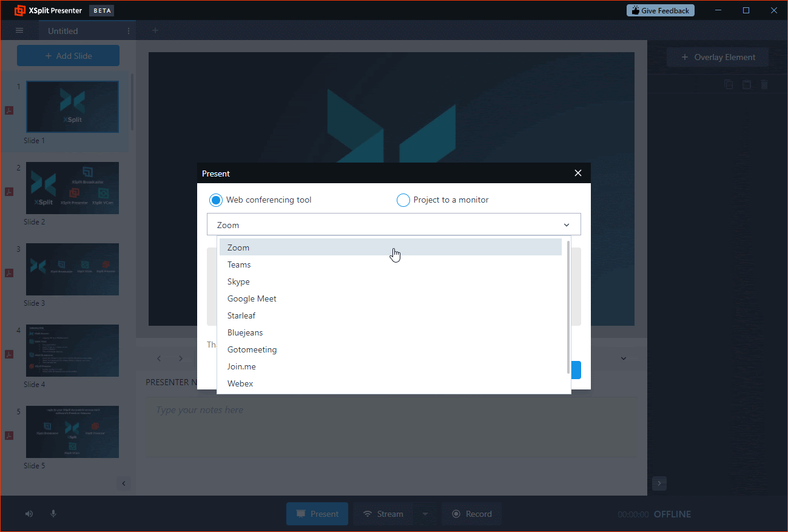Image resolution: width=788 pixels, height=532 pixels.
Task: Click the PDF icon next to Slide 3
Action: click(9, 273)
